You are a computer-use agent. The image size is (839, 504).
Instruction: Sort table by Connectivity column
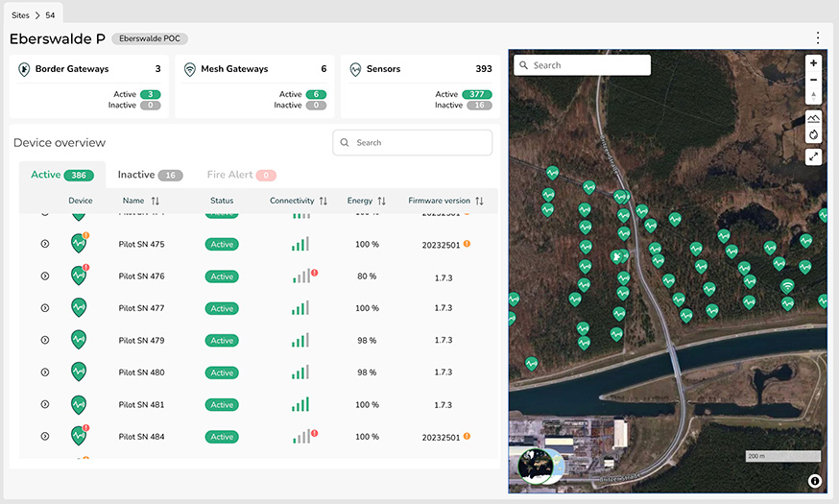[x=323, y=201]
